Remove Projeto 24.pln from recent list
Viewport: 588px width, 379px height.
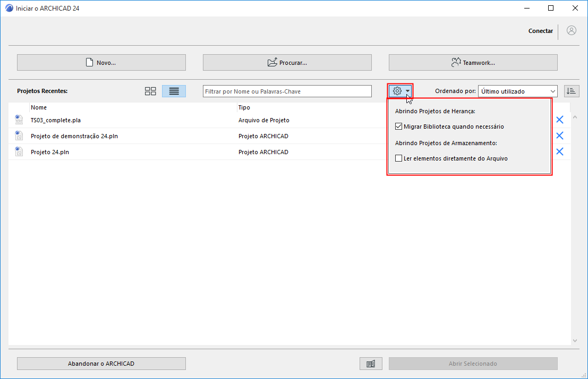pyautogui.click(x=559, y=151)
